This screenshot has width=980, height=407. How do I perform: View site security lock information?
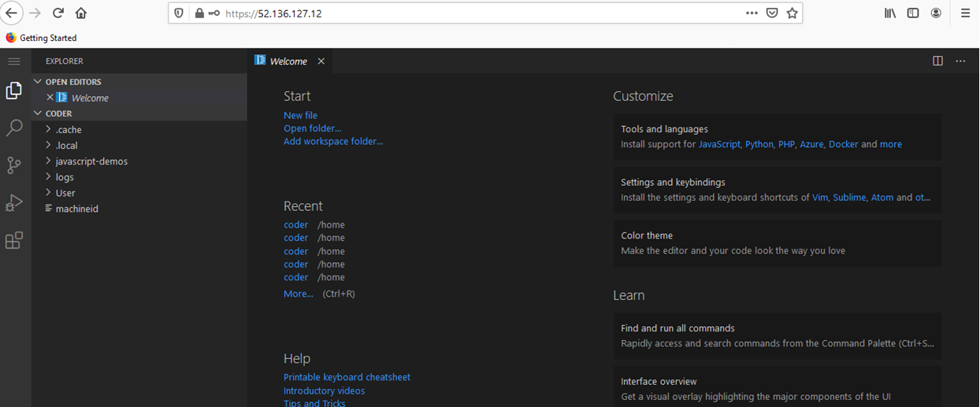click(199, 13)
